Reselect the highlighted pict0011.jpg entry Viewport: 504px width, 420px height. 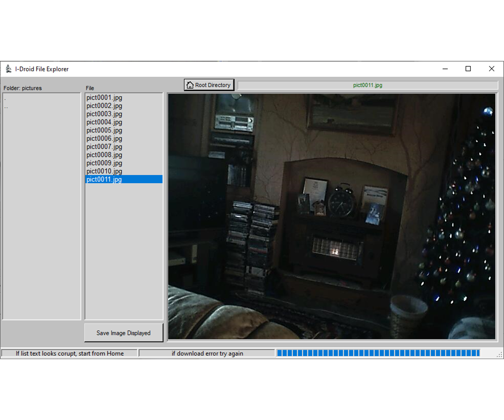click(104, 179)
